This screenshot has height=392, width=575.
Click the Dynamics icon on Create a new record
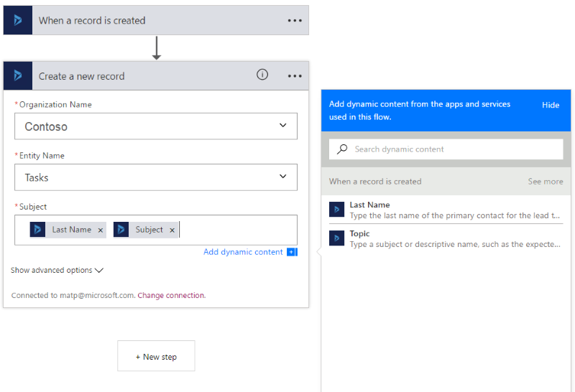pyautogui.click(x=18, y=75)
